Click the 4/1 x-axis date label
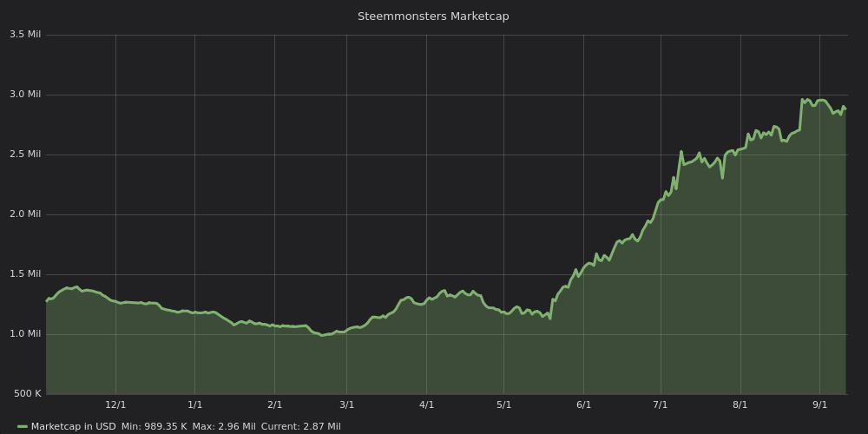 [426, 404]
